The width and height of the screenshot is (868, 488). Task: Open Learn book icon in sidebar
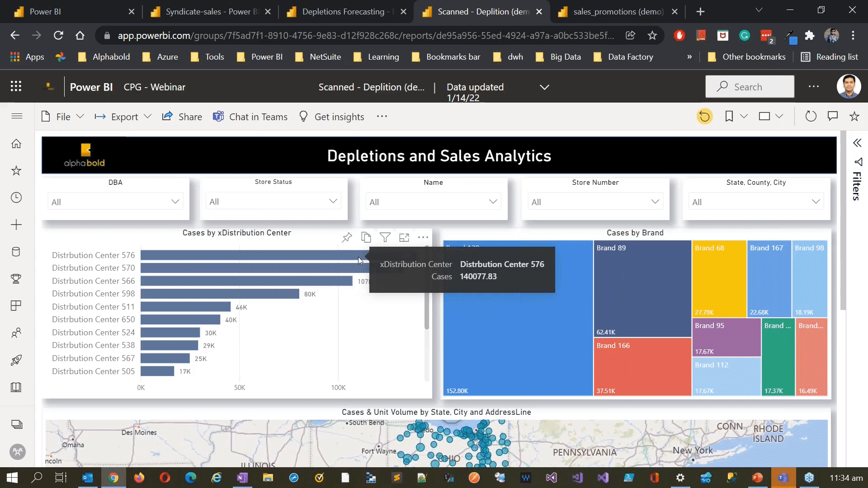pos(16,387)
